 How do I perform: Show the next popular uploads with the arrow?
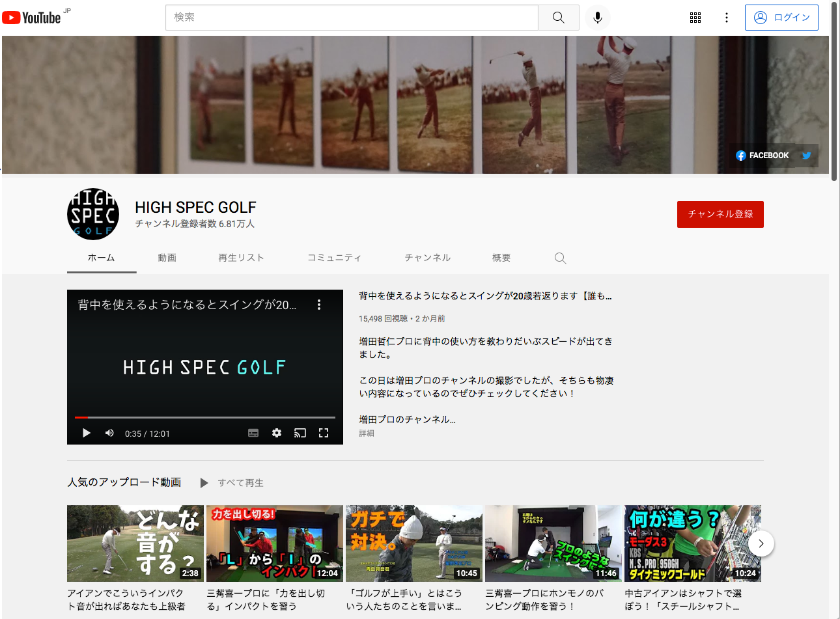[761, 543]
